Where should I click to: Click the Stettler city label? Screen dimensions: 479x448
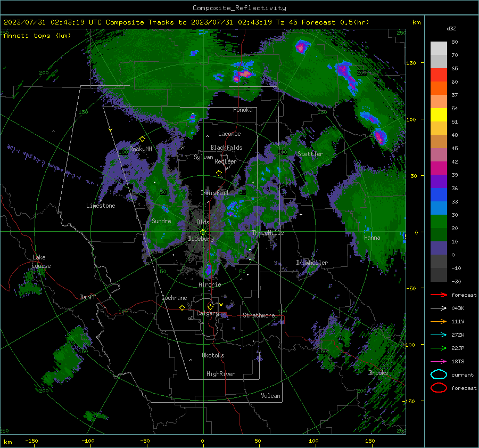click(310, 154)
